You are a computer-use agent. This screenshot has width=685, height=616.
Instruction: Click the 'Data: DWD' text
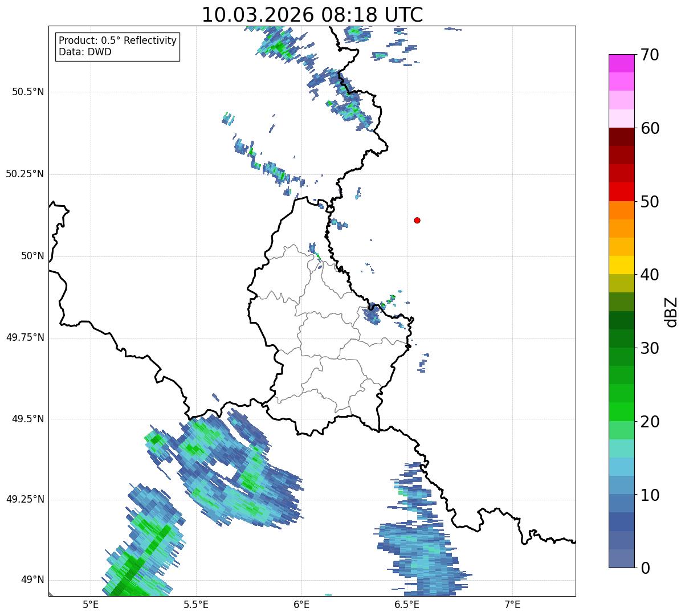[x=85, y=52]
